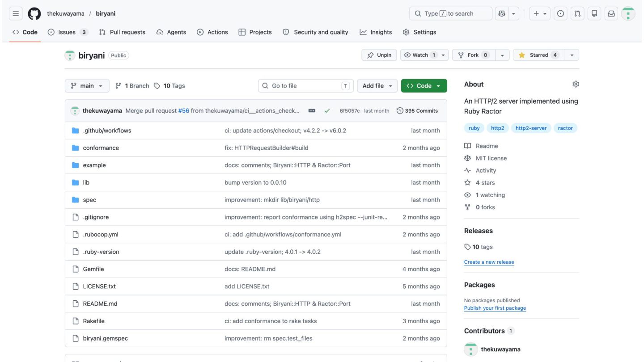Open the Add file dropdown
Image resolution: width=644 pixels, height=362 pixels.
coord(377,86)
